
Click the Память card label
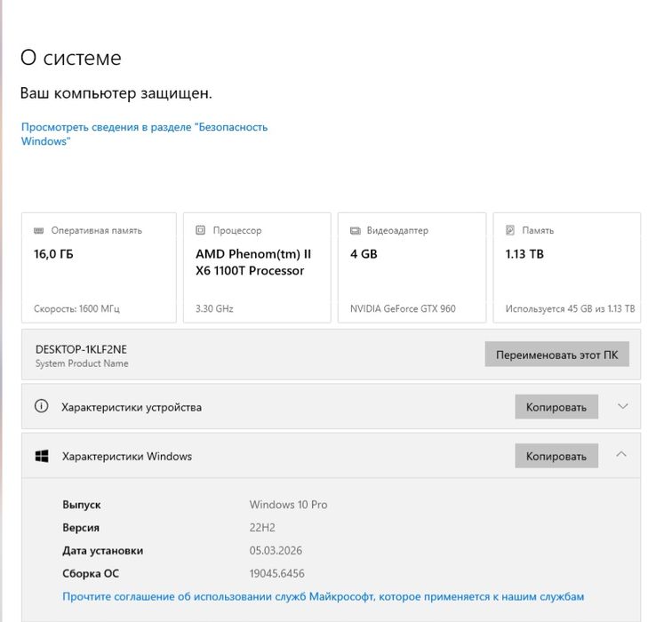tap(538, 230)
